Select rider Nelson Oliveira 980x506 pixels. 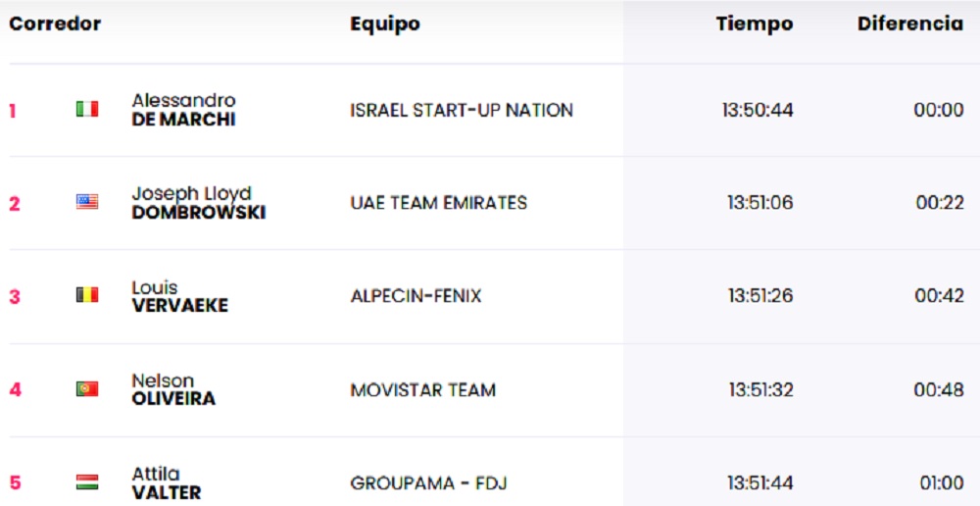173,389
